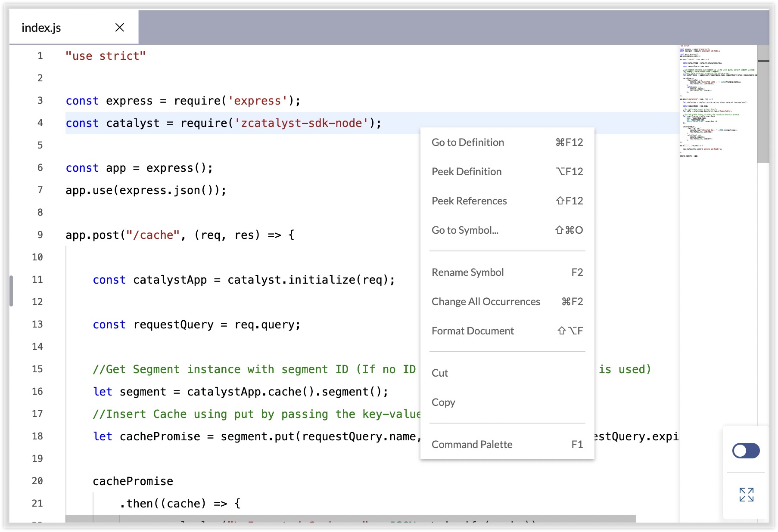Toggle the theme switch at bottom right
Image resolution: width=778 pixels, height=532 pixels.
coord(746,451)
